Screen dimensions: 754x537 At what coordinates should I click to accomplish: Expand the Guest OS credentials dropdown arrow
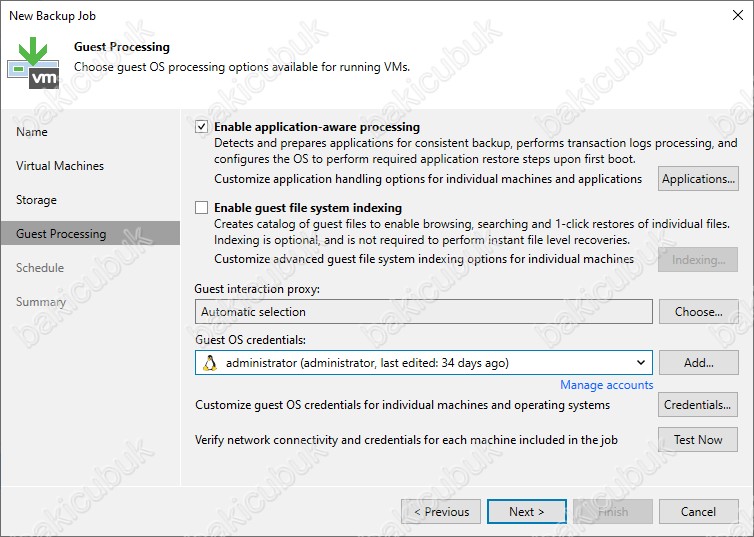tap(641, 363)
